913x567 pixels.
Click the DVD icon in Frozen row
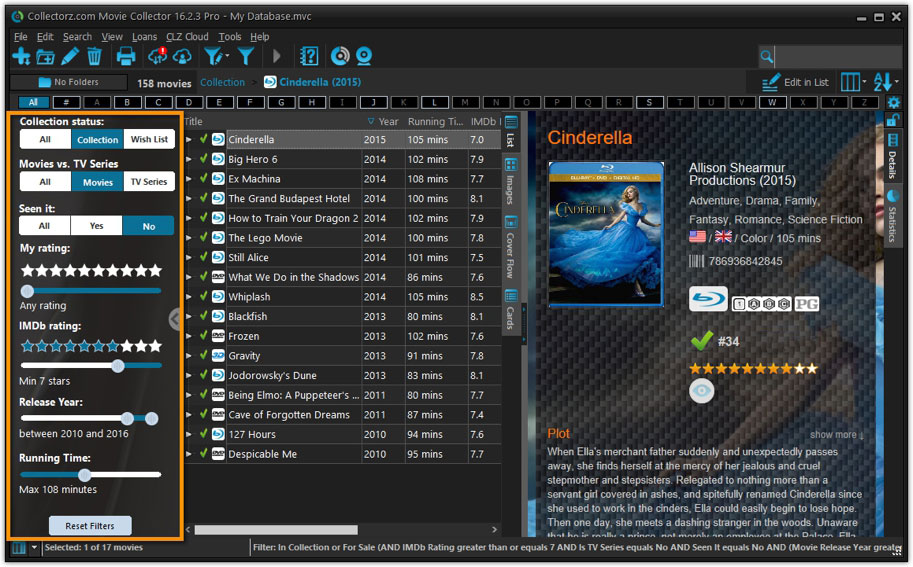coord(218,336)
